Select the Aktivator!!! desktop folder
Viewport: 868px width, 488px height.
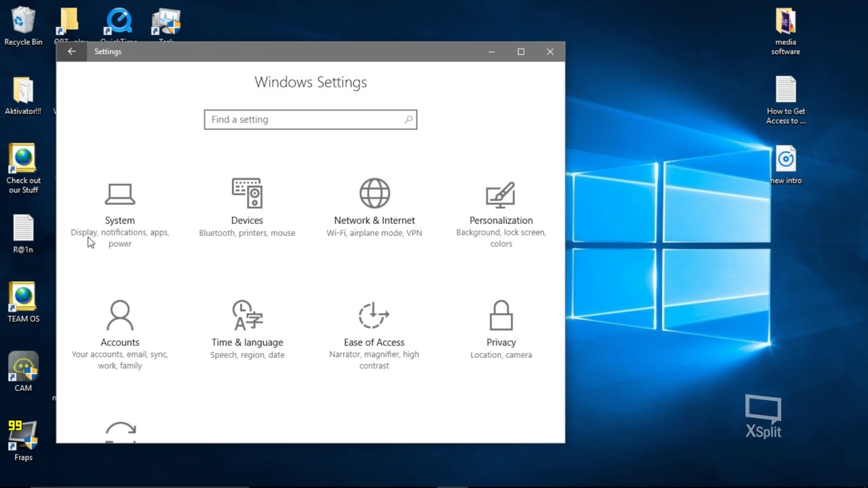(23, 96)
